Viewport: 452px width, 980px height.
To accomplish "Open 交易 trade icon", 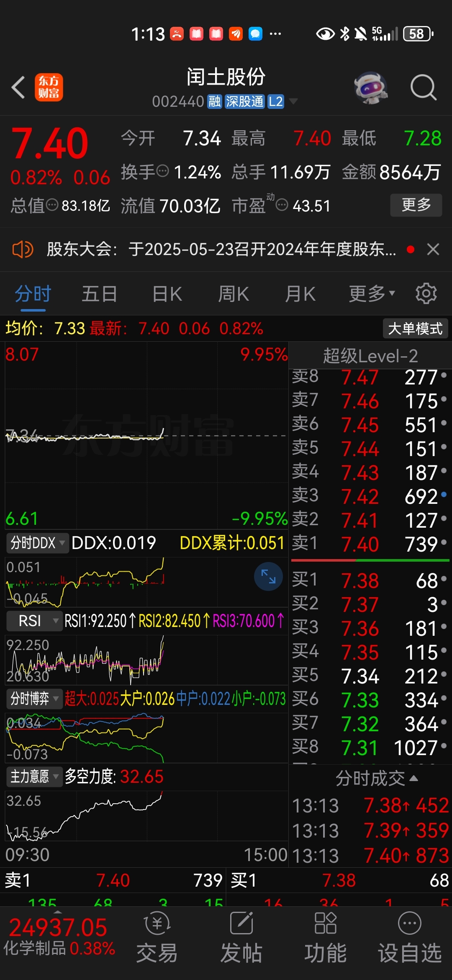I will click(157, 938).
